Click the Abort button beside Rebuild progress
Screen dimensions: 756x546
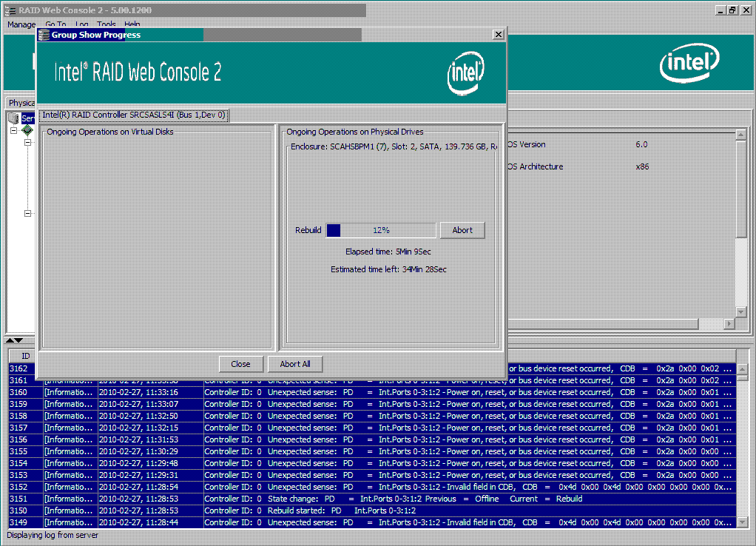(462, 230)
